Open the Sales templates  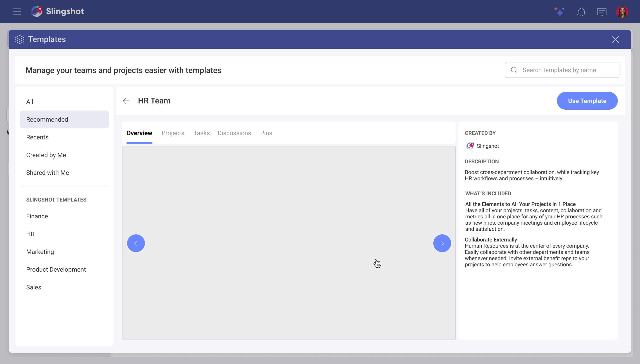point(64,287)
